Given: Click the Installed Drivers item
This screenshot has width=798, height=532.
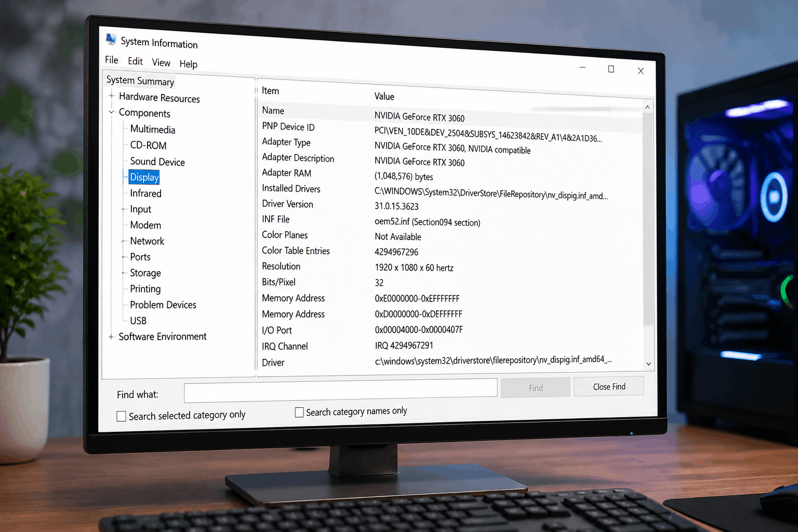Looking at the screenshot, I should 291,189.
